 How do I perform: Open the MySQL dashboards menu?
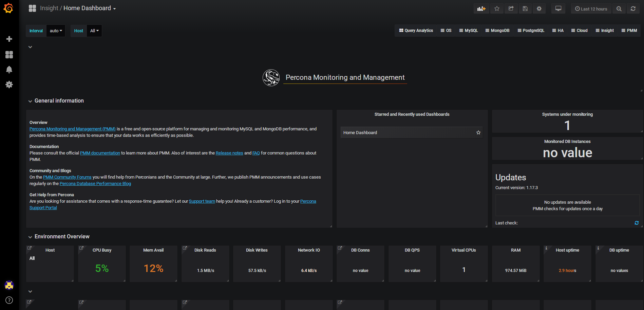point(468,31)
